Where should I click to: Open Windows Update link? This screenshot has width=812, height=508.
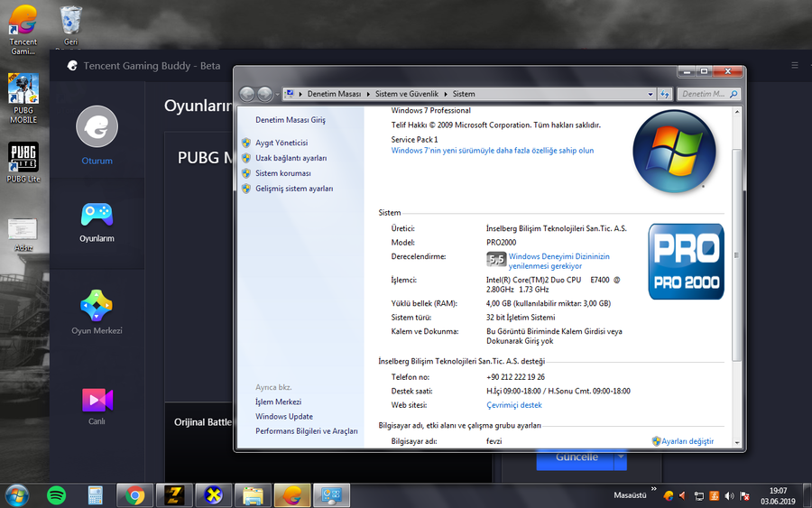(x=284, y=416)
